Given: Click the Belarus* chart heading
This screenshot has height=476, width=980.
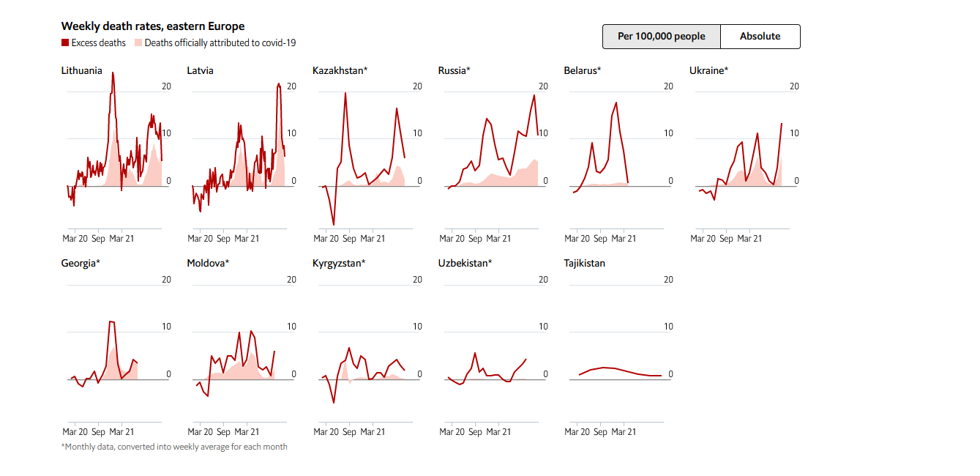Looking at the screenshot, I should coord(583,71).
